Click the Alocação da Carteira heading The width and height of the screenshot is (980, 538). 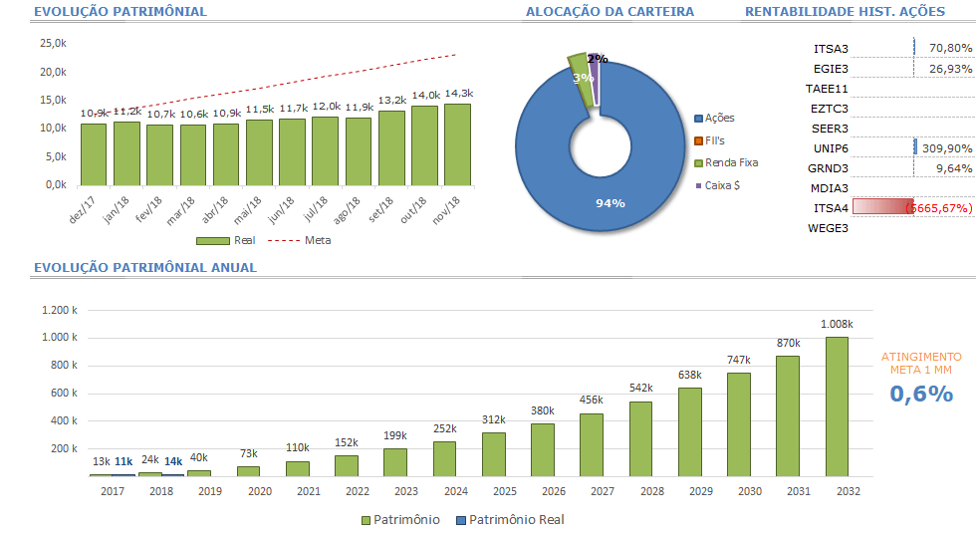click(x=610, y=12)
